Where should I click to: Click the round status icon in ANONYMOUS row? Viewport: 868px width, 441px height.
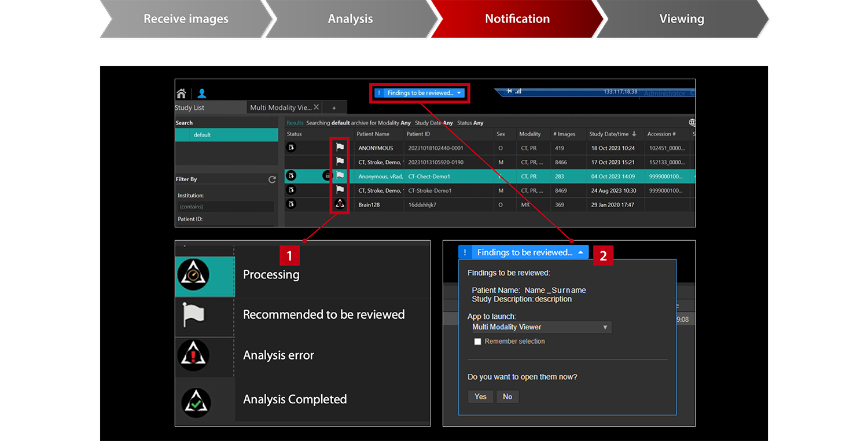[x=291, y=148]
